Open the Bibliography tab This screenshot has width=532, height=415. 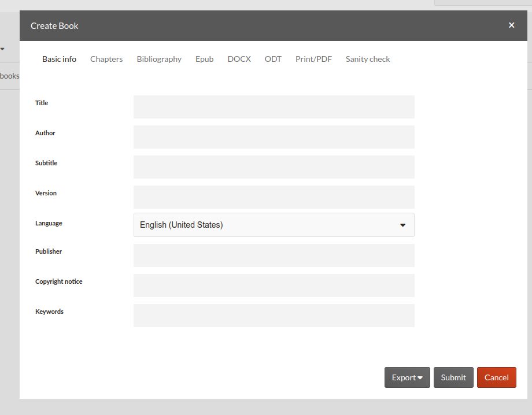pos(159,59)
